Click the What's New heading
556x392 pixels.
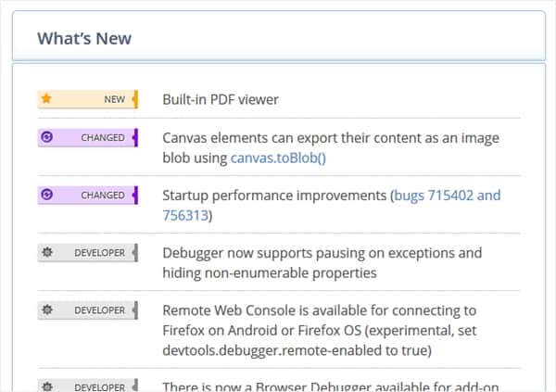(x=84, y=38)
